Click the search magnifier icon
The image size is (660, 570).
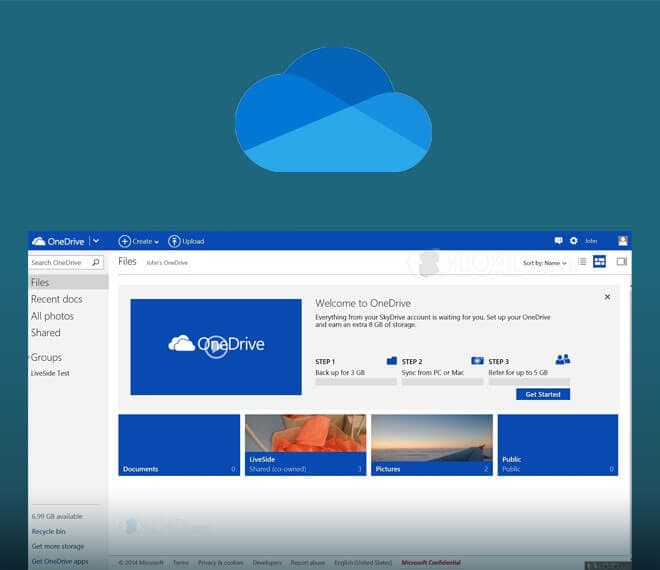(x=96, y=262)
